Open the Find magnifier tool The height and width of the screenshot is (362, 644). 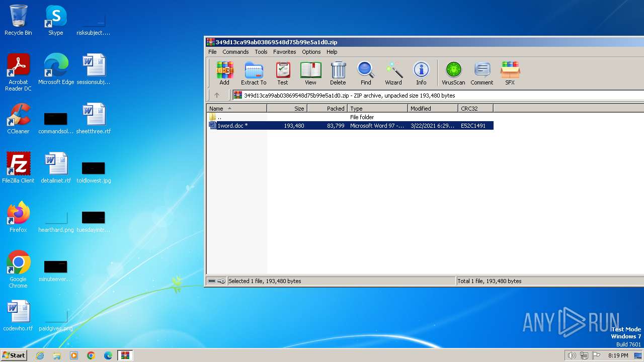[x=366, y=73]
